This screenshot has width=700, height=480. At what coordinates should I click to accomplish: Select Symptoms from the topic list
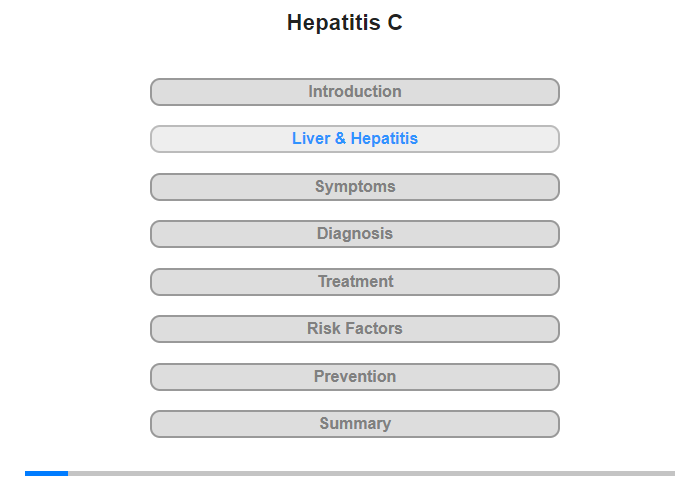[x=355, y=187]
